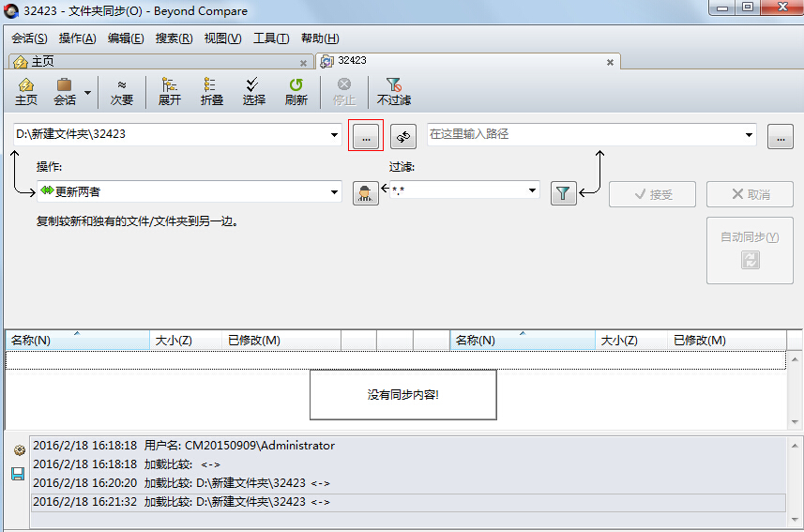This screenshot has width=804, height=532.
Task: Click the 停止 stop icon
Action: [344, 92]
